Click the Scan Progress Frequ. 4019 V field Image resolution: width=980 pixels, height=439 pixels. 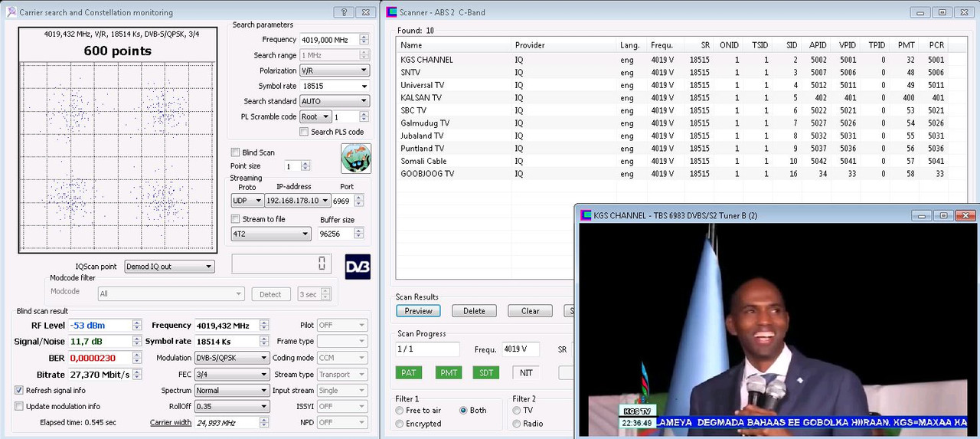pos(521,349)
